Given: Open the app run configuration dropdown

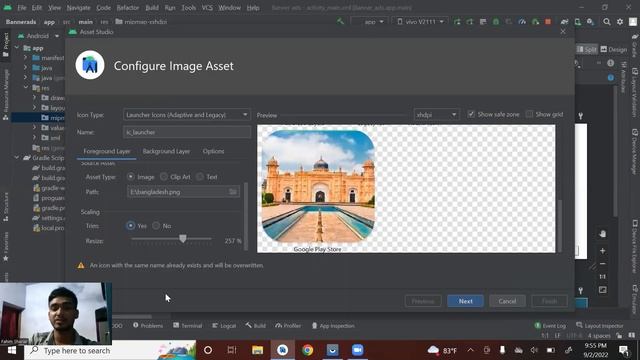Looking at the screenshot, I should [369, 22].
